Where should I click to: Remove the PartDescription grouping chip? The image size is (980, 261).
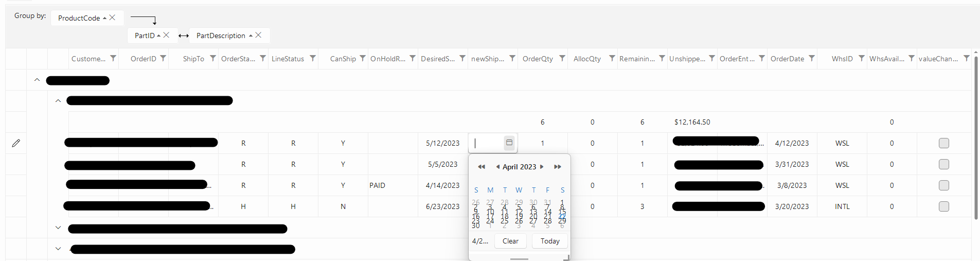[x=259, y=35]
